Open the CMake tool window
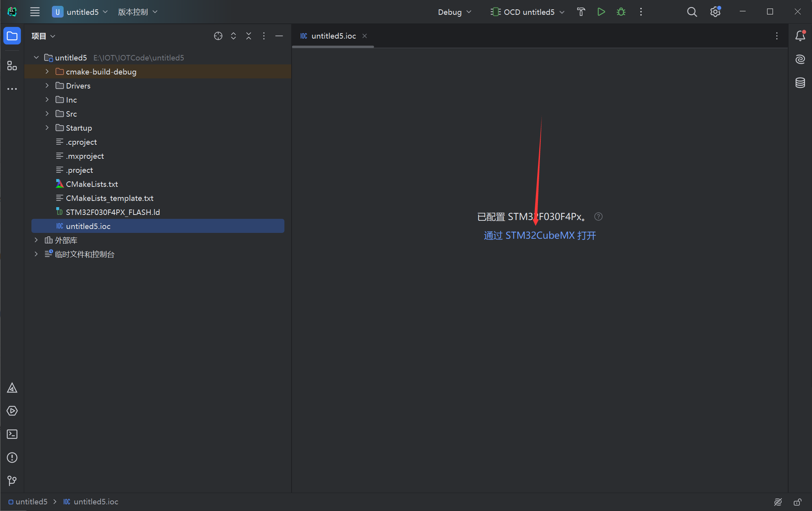 [x=12, y=388]
